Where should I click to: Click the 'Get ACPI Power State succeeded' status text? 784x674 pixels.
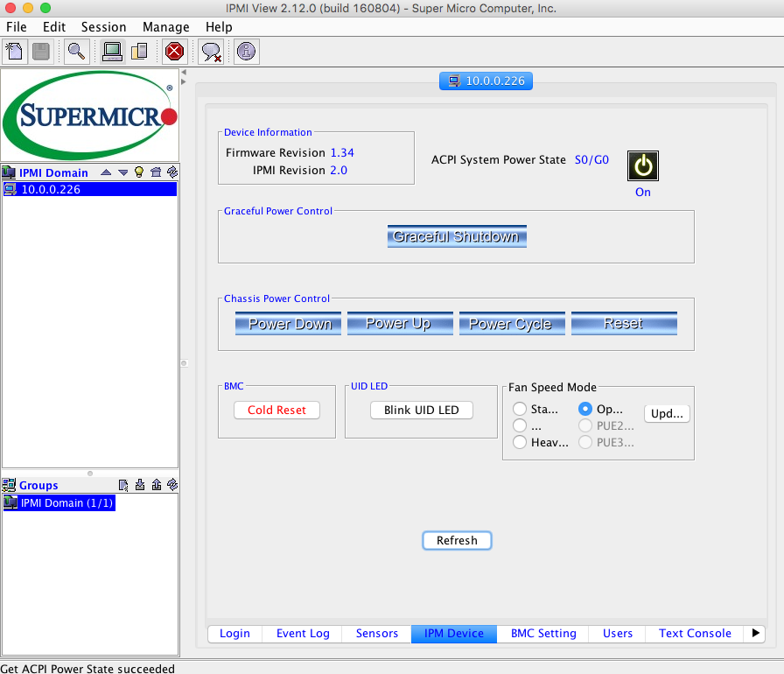[87, 669]
